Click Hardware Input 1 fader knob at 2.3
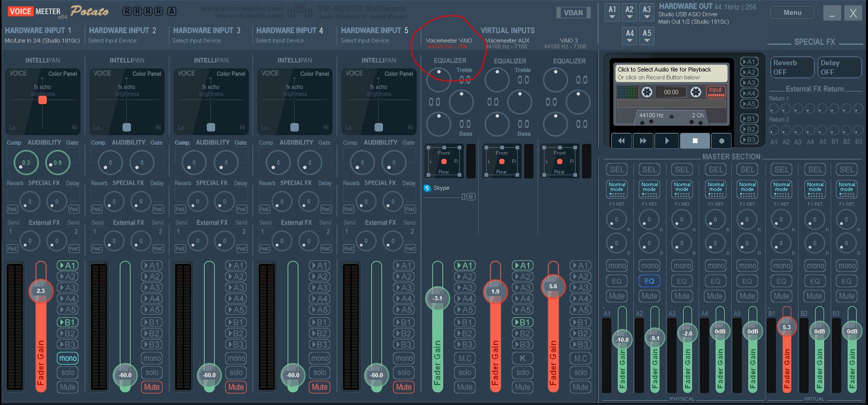This screenshot has height=405, width=868. tap(41, 291)
